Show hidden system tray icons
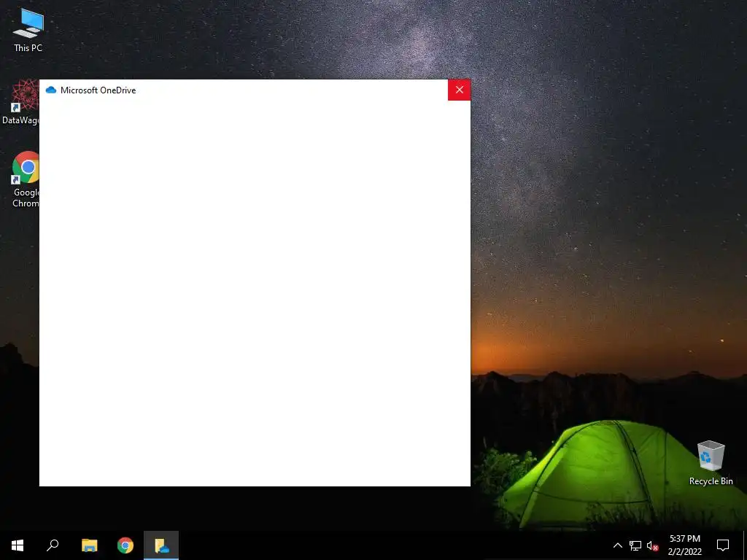Viewport: 747px width, 560px height. [x=617, y=545]
